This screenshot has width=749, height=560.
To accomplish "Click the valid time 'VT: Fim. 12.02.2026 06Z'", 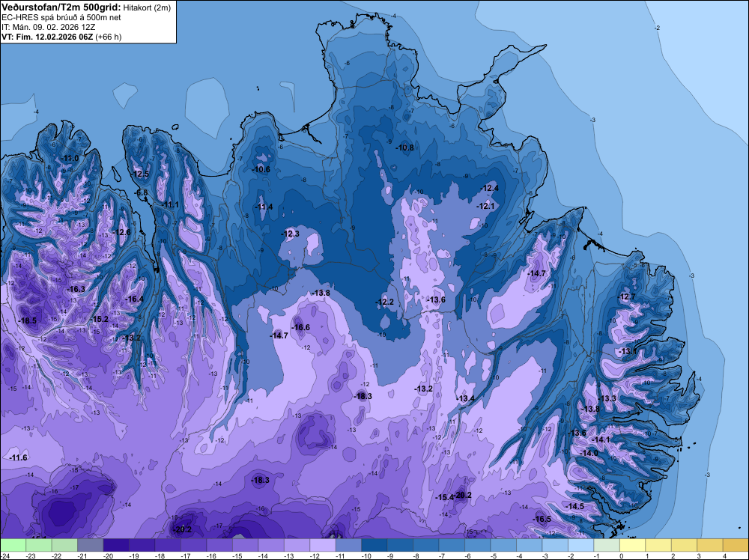I will pyautogui.click(x=47, y=37).
